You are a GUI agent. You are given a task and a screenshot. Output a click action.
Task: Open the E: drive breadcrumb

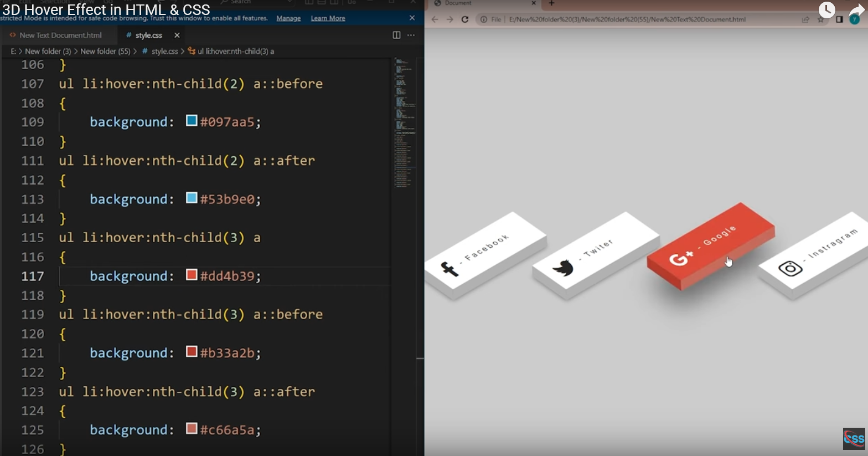click(x=13, y=51)
